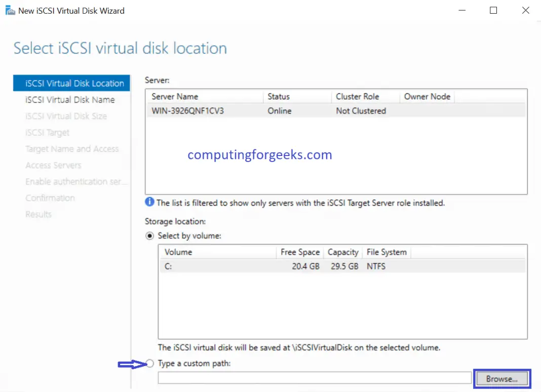541x392 pixels.
Task: Select volume C: in the storage list
Action: pos(203,266)
